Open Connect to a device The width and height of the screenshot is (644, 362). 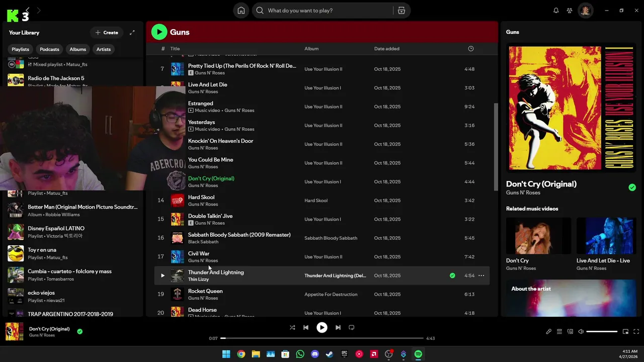pyautogui.click(x=570, y=331)
